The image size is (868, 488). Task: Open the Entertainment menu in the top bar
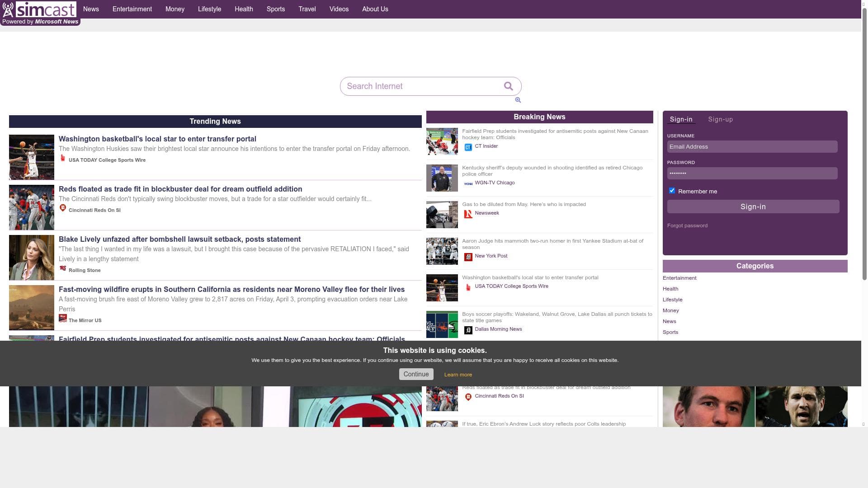[x=132, y=9]
